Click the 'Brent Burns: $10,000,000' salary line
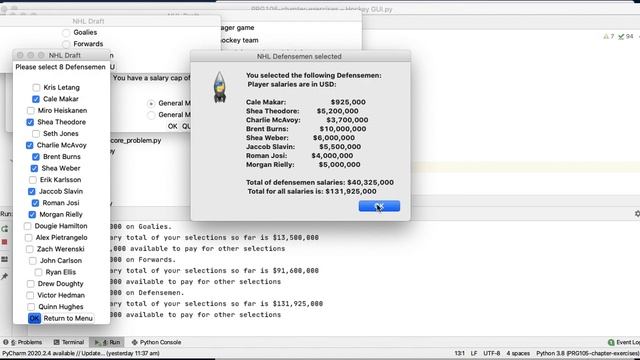Image resolution: width=640 pixels, height=360 pixels. [x=306, y=129]
